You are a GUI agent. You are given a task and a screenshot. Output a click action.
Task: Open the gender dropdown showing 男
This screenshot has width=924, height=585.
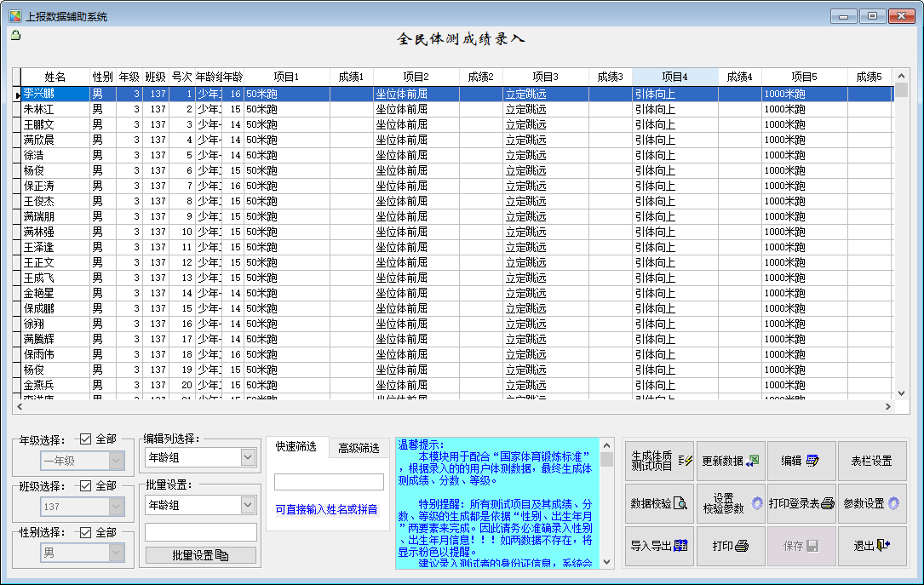83,553
